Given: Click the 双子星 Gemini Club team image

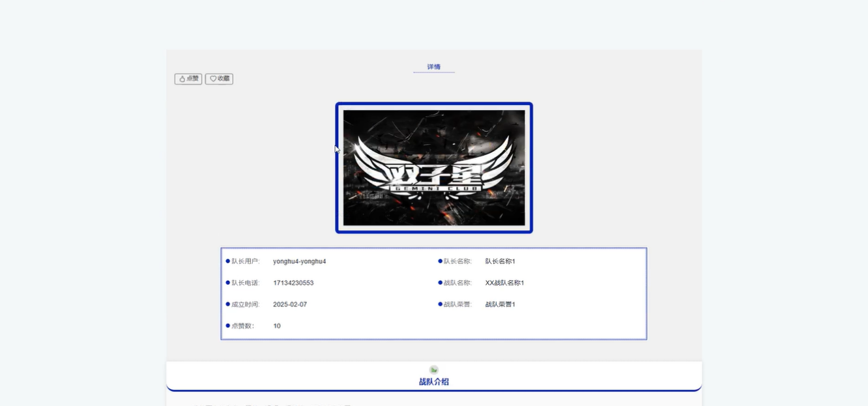Looking at the screenshot, I should coord(434,167).
